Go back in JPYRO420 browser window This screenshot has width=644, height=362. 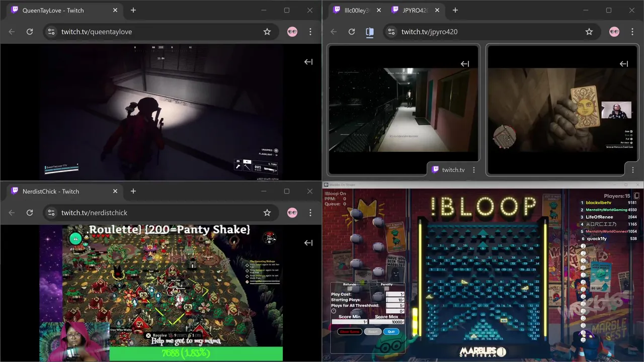tap(334, 32)
